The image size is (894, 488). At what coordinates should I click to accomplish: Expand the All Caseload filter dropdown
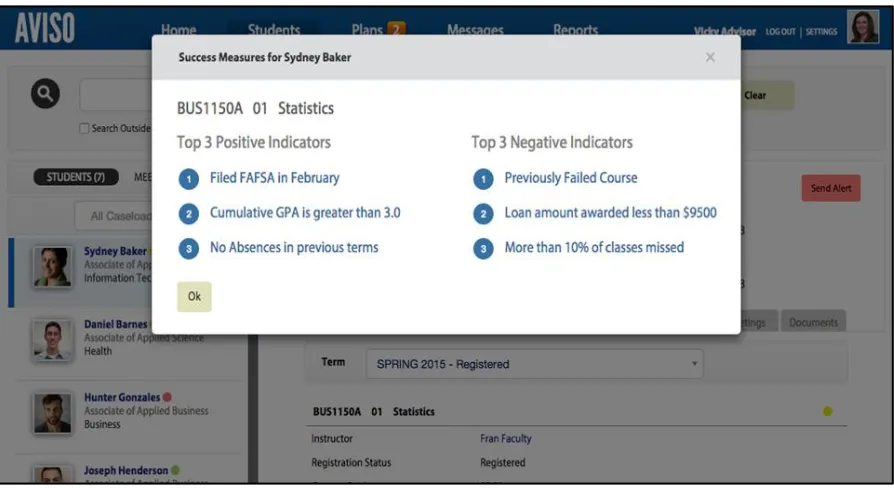[x=114, y=216]
